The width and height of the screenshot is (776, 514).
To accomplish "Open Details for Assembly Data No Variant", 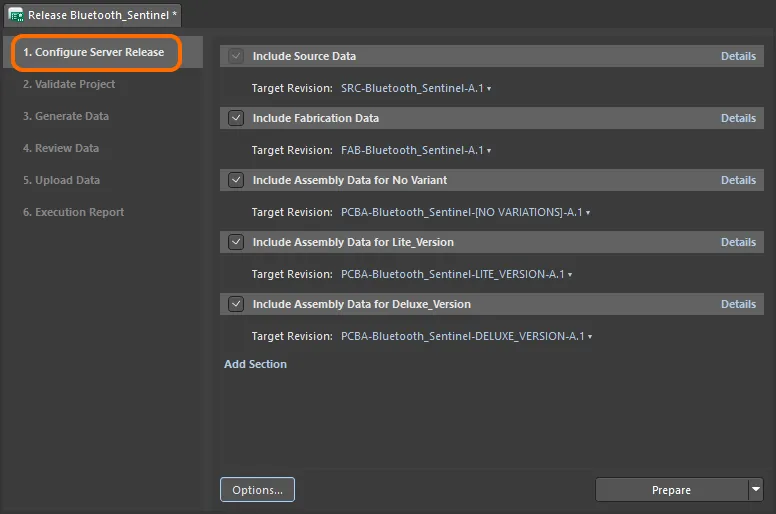I will pyautogui.click(x=738, y=180).
